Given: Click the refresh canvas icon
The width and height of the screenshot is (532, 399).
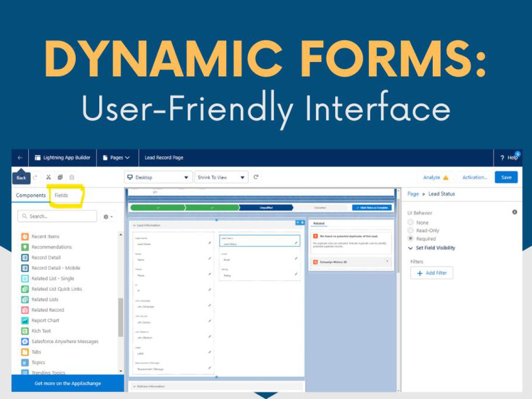Looking at the screenshot, I should [x=256, y=177].
